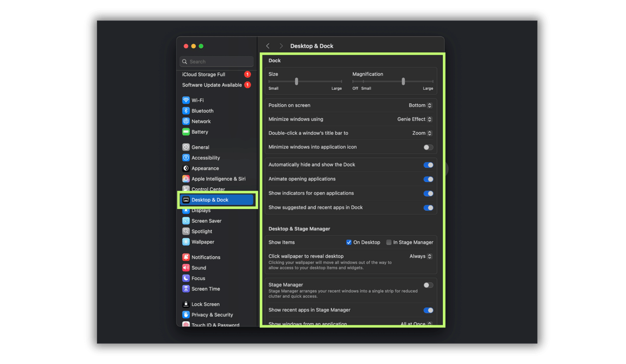The height and width of the screenshot is (364, 626).
Task: Click the Accessibility icon
Action: [186, 157]
